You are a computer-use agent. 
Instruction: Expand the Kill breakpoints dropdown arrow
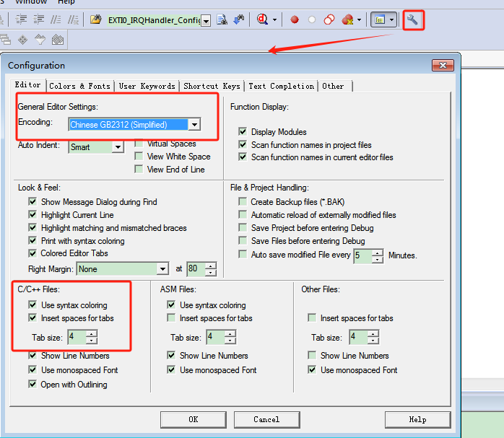tap(360, 20)
